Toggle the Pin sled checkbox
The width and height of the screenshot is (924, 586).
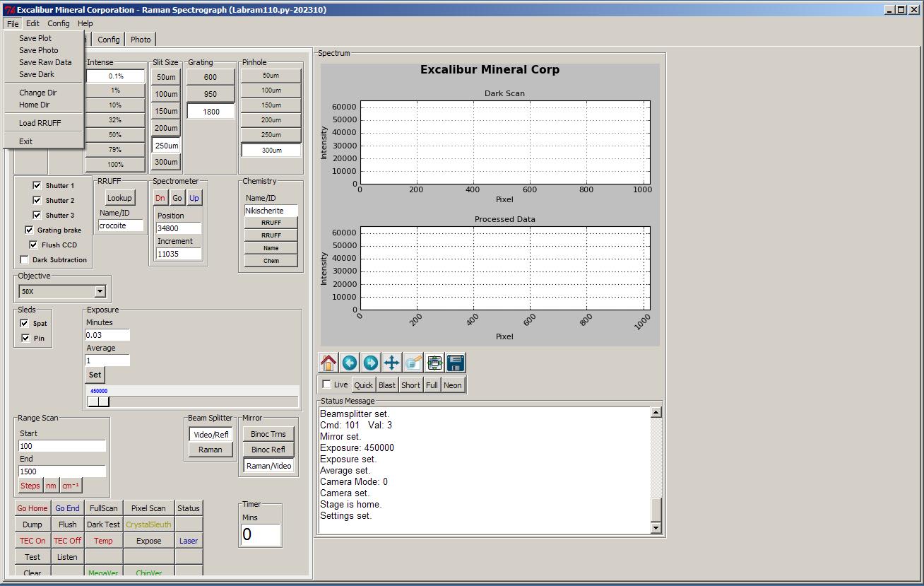(x=25, y=338)
